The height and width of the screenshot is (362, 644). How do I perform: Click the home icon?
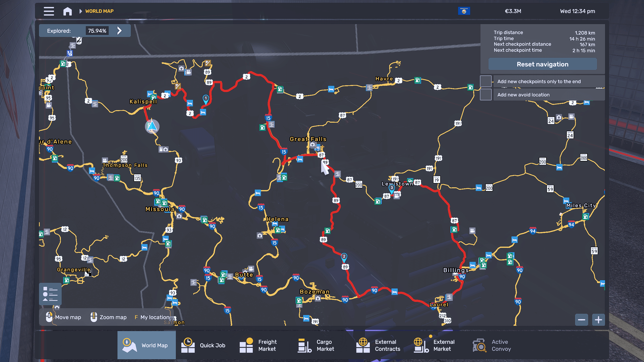pos(67,11)
